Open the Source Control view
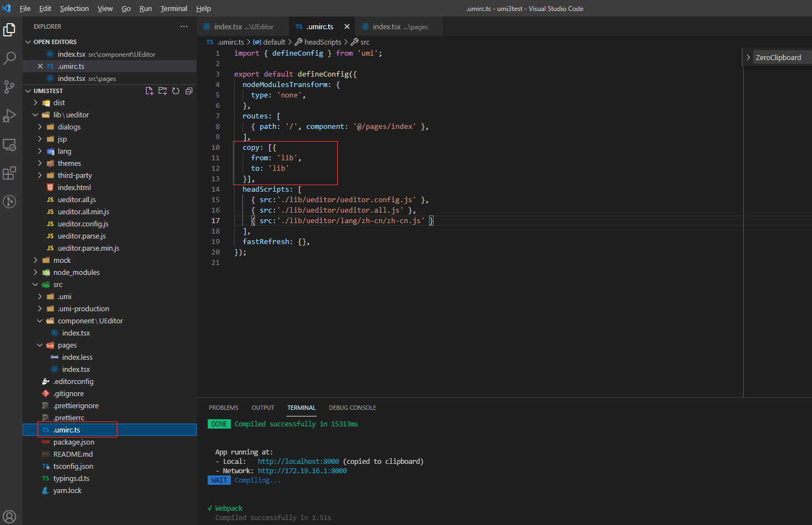The height and width of the screenshot is (525, 812). click(9, 87)
